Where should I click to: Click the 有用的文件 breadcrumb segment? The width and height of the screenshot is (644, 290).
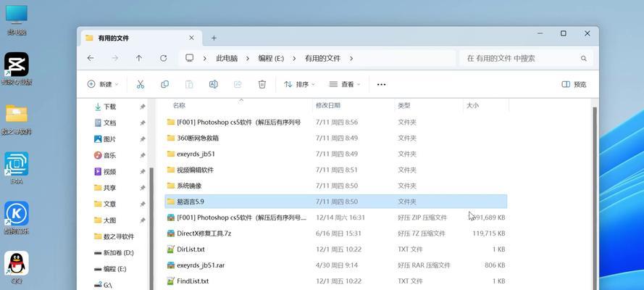tap(322, 58)
